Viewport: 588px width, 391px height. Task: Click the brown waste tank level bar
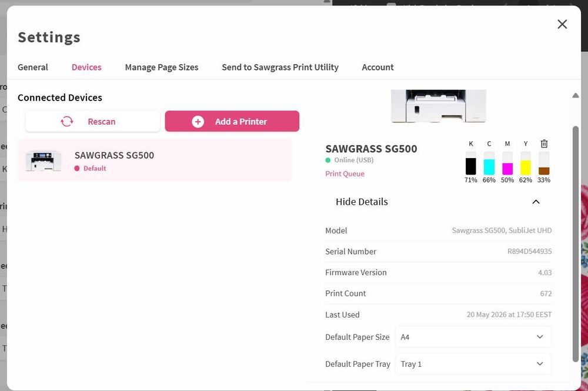pyautogui.click(x=544, y=163)
